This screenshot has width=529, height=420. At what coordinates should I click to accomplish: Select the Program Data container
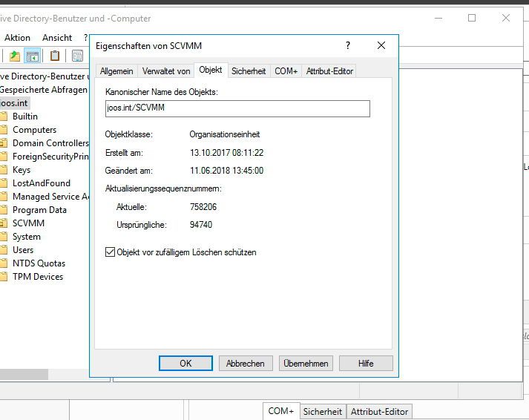coord(39,210)
